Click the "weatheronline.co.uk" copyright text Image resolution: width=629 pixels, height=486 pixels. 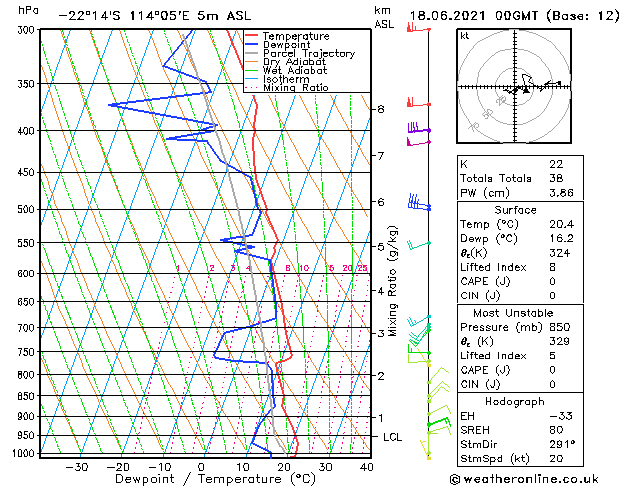pyautogui.click(x=524, y=479)
